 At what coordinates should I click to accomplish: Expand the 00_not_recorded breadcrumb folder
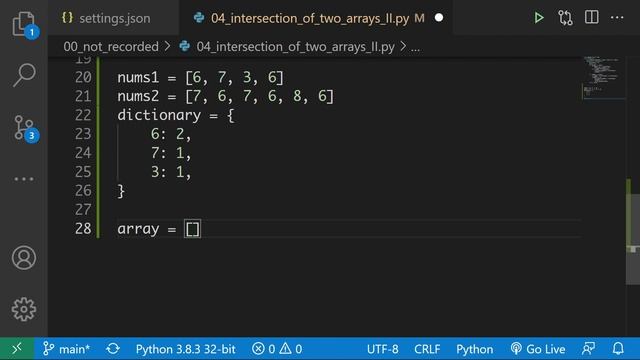tap(111, 47)
